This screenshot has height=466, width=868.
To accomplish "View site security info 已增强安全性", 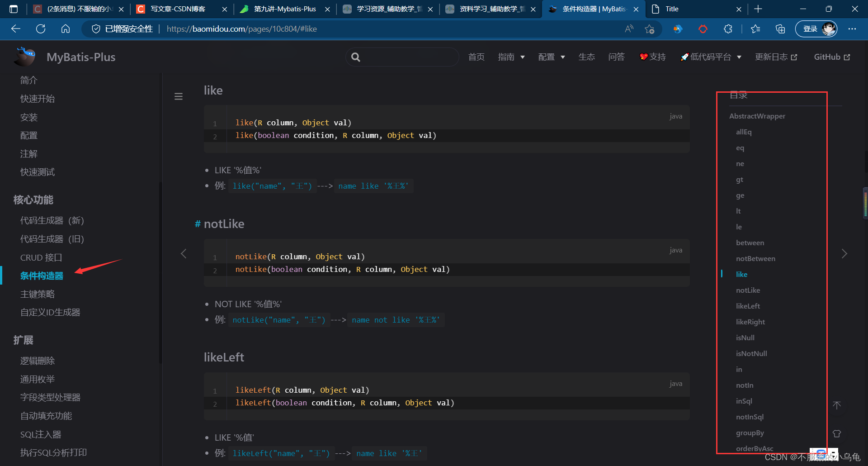I will coord(123,29).
